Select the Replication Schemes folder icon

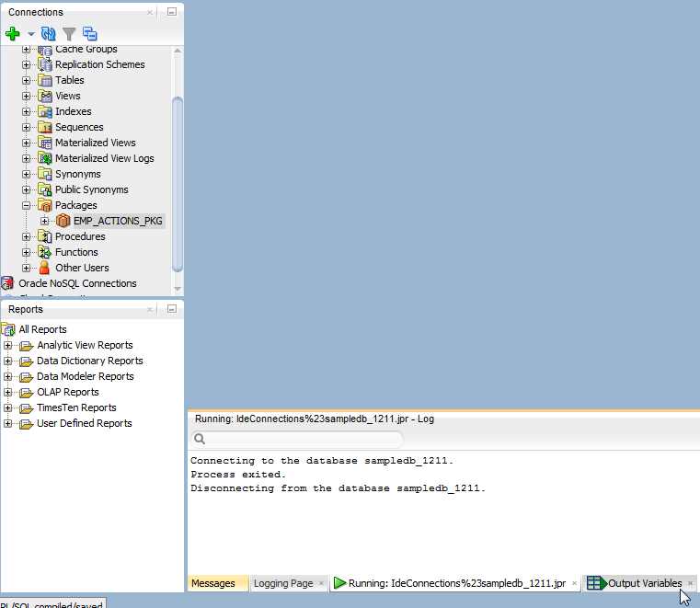click(x=45, y=64)
